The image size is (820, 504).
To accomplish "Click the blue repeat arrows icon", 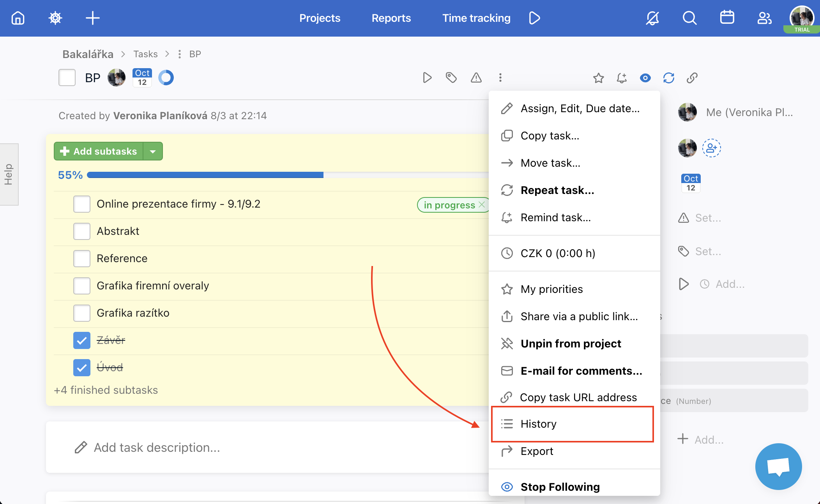I will (x=669, y=78).
